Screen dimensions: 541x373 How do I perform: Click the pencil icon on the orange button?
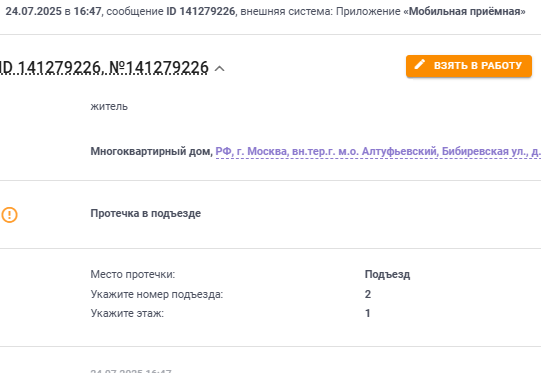[x=419, y=65]
